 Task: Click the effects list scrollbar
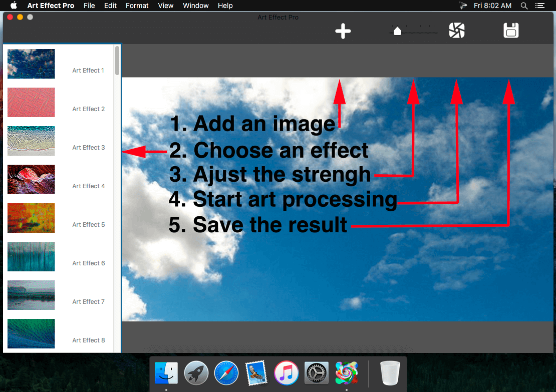coord(117,61)
